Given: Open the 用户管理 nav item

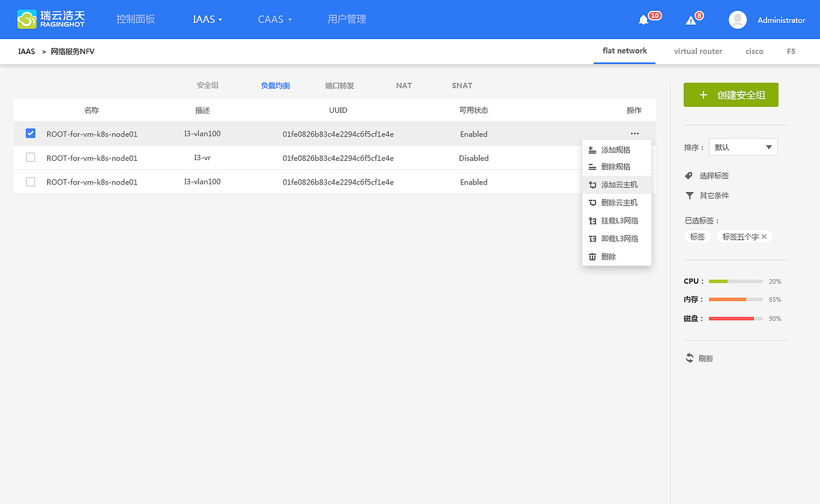Looking at the screenshot, I should (347, 19).
